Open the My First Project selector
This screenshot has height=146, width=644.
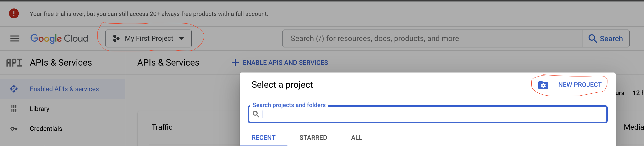[148, 38]
